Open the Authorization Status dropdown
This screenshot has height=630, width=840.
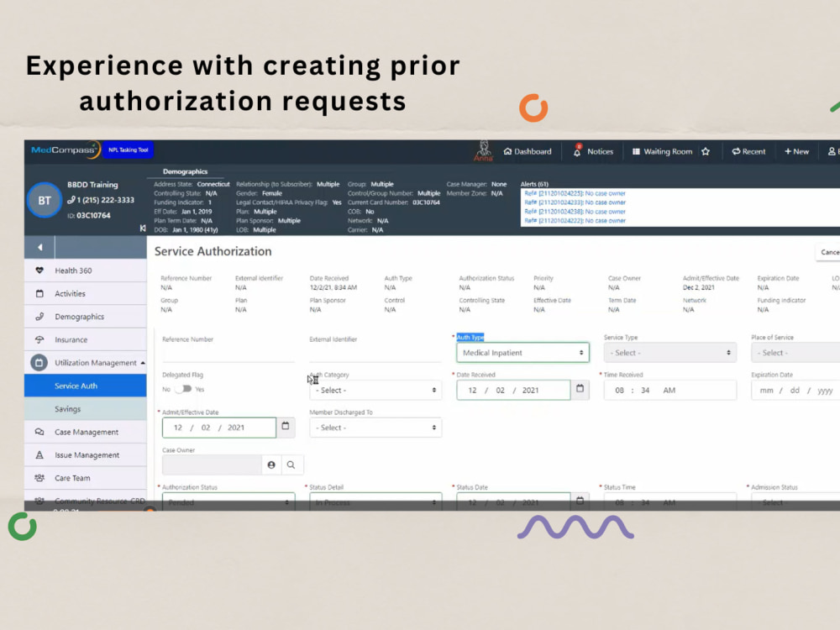228,501
